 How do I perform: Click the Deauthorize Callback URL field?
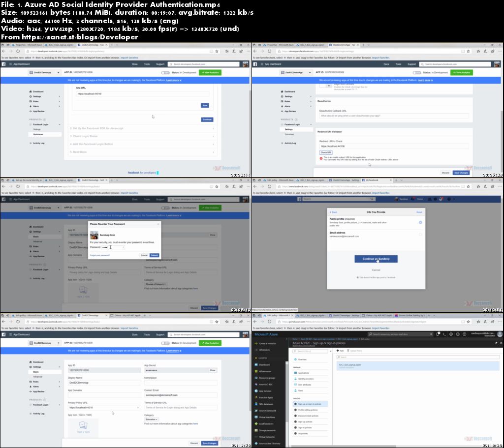[394, 116]
